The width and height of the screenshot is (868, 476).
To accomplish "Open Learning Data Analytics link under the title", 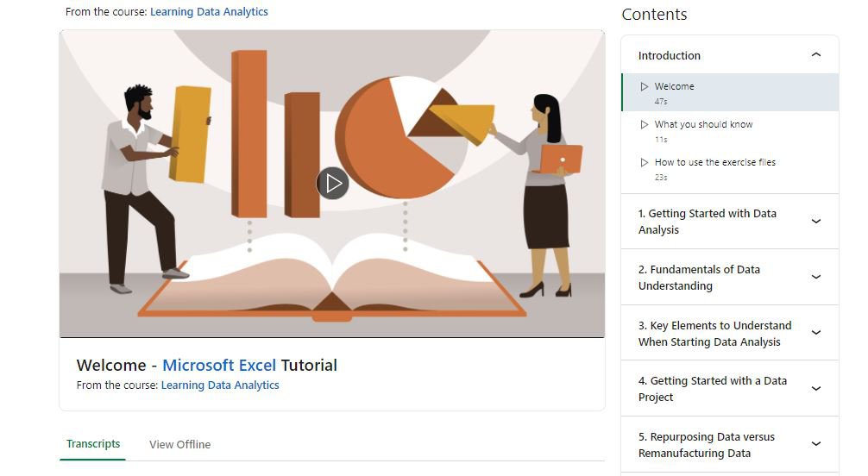I will point(220,385).
